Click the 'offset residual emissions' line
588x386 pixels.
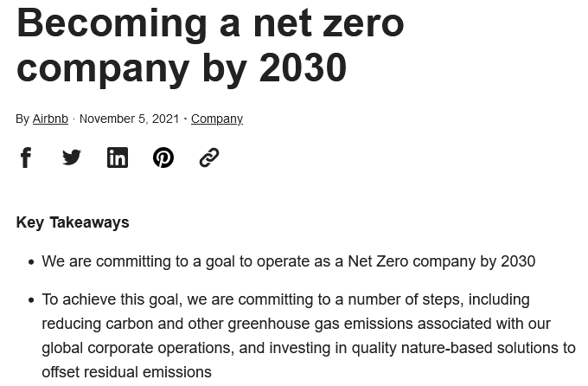tap(126, 372)
